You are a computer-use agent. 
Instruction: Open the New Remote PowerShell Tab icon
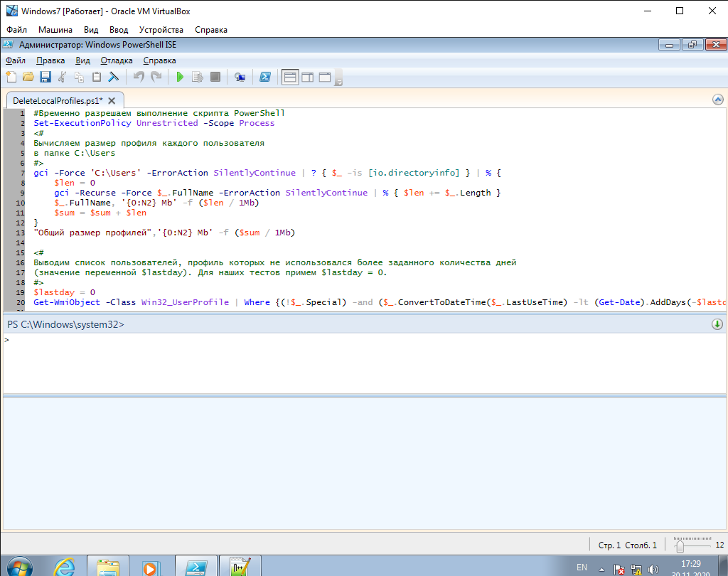pos(240,77)
